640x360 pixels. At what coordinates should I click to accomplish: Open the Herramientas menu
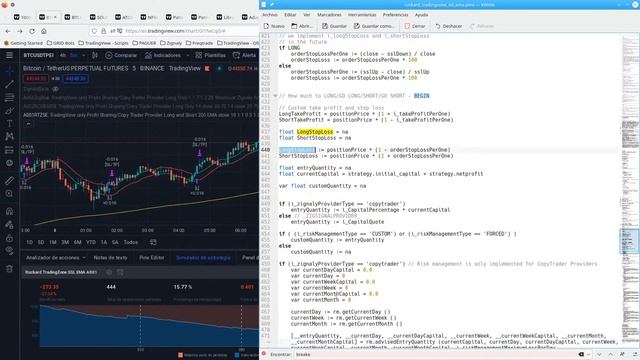point(362,15)
